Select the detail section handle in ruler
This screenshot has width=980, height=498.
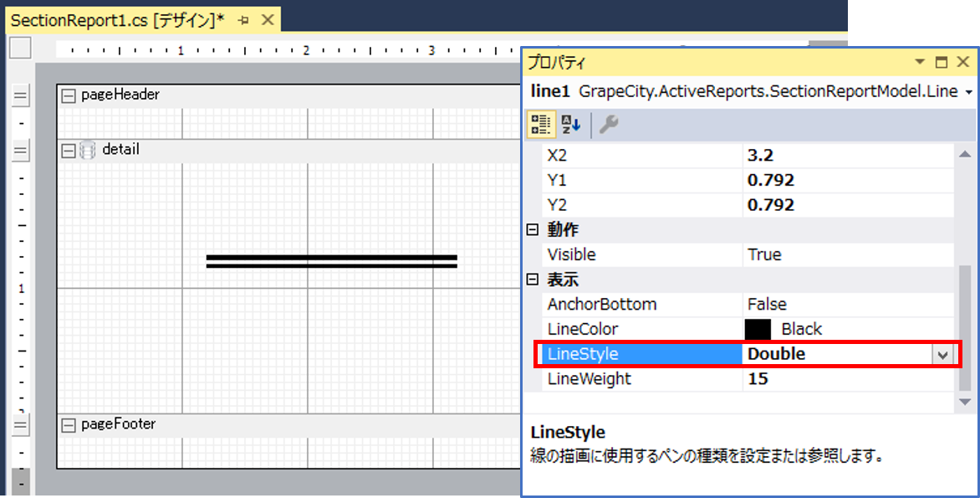(21, 150)
